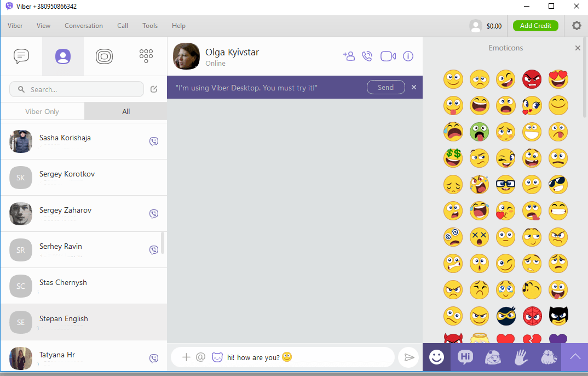Select contact Sasha Korishaja
The image size is (588, 376).
pyautogui.click(x=84, y=141)
